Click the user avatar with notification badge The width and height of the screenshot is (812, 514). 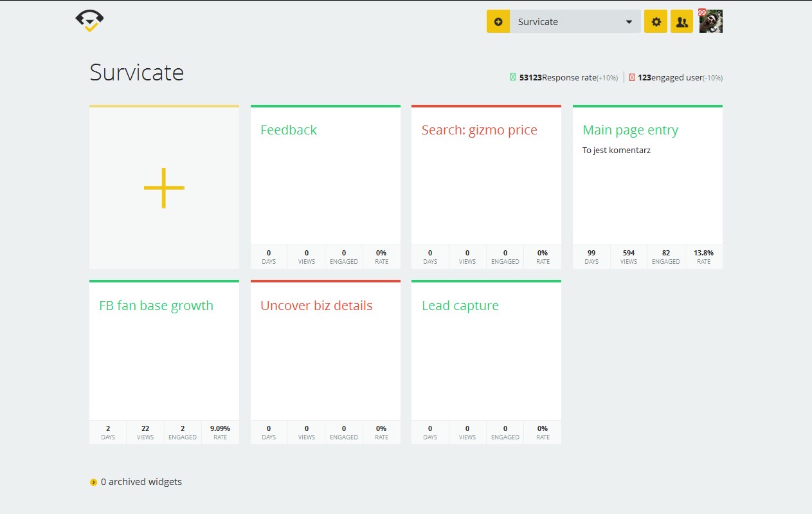pos(710,21)
